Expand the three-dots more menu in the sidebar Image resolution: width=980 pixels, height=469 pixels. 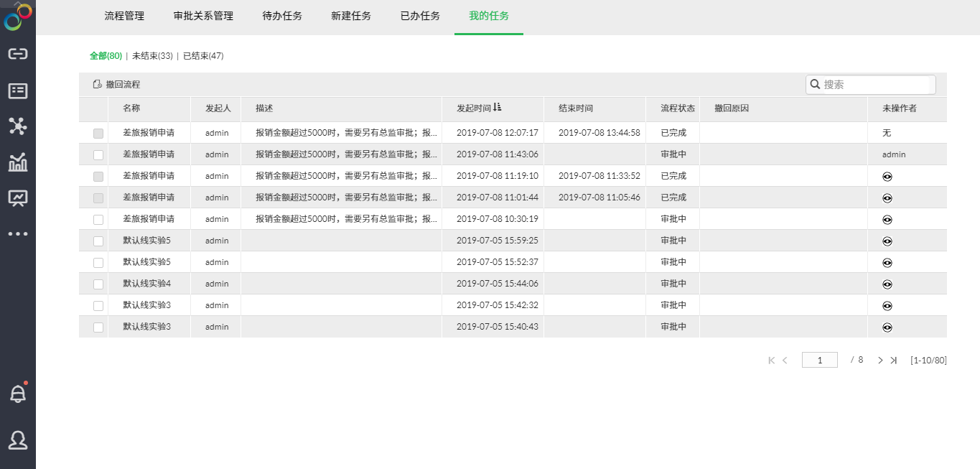point(17,233)
